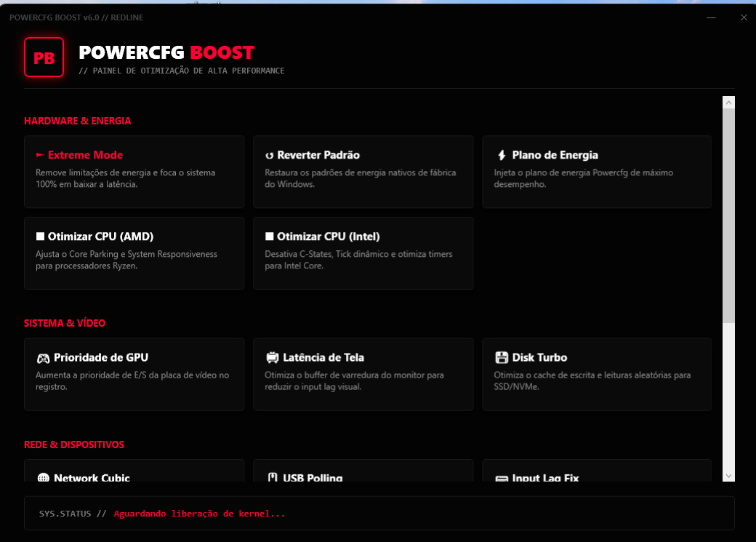756x542 pixels.
Task: Click the mouse icon of USB Polling
Action: click(x=273, y=477)
